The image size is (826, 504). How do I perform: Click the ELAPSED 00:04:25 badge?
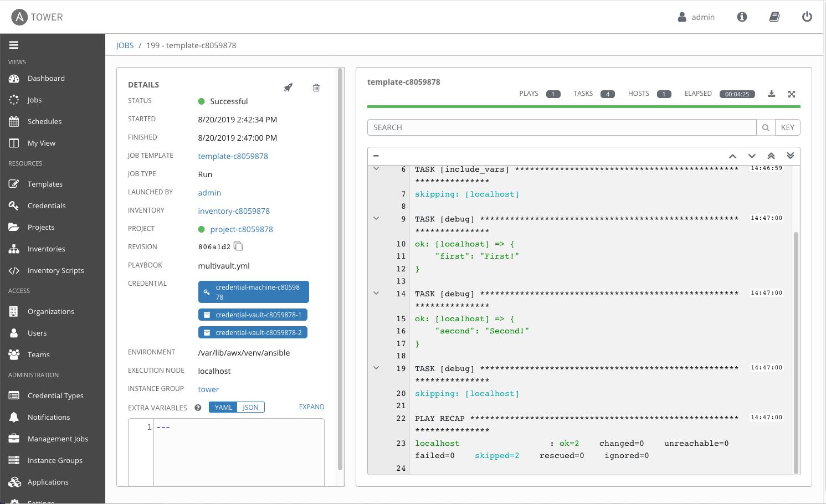point(737,94)
